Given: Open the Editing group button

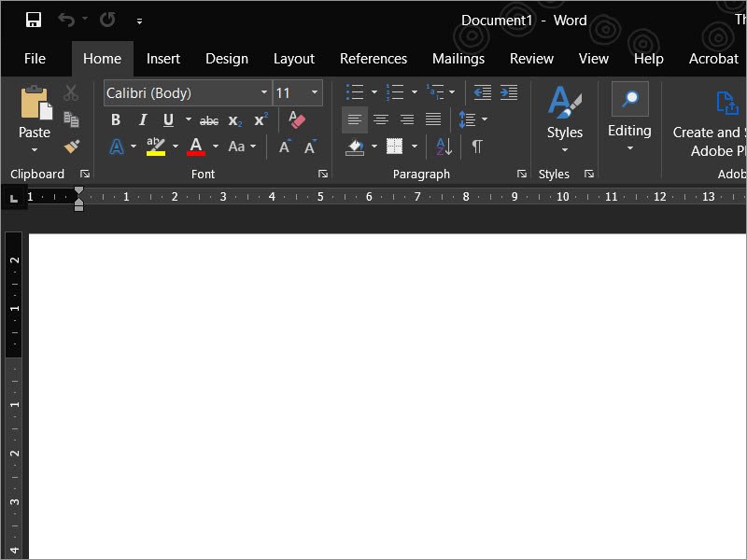Looking at the screenshot, I should tap(629, 118).
